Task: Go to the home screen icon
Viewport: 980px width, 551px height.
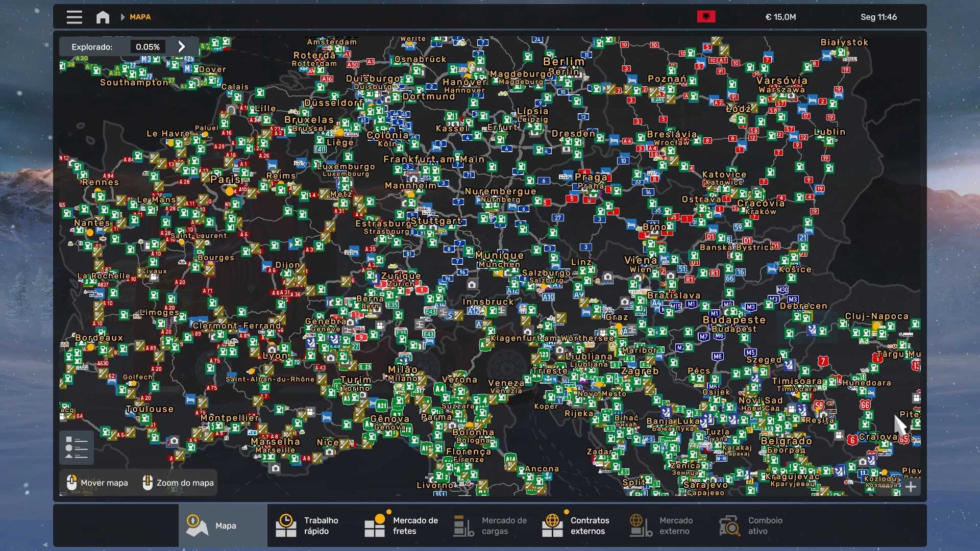Action: (x=103, y=17)
